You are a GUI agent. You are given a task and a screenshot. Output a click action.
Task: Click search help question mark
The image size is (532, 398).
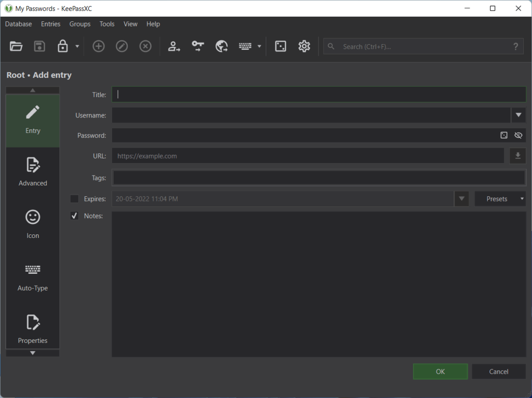coord(516,46)
